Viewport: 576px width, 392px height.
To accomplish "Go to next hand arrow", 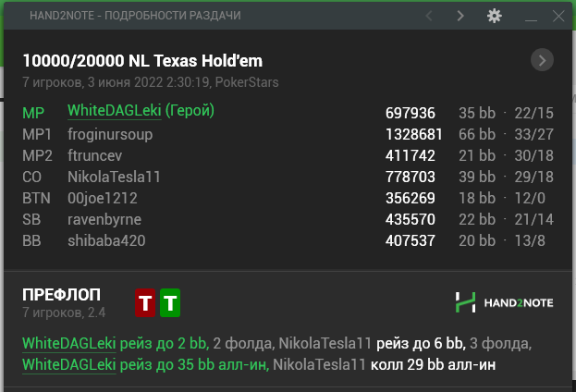I will (460, 16).
